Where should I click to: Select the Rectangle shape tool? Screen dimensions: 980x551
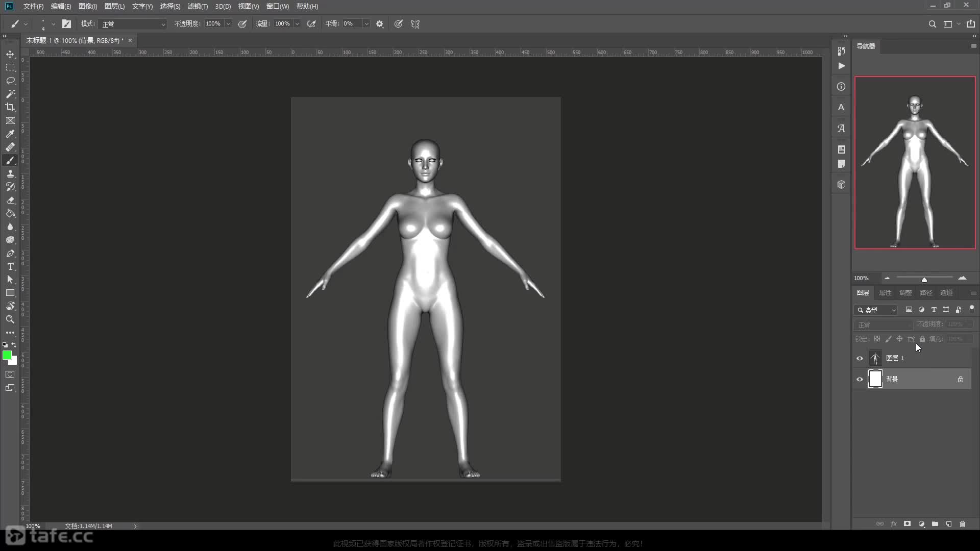pos(10,293)
